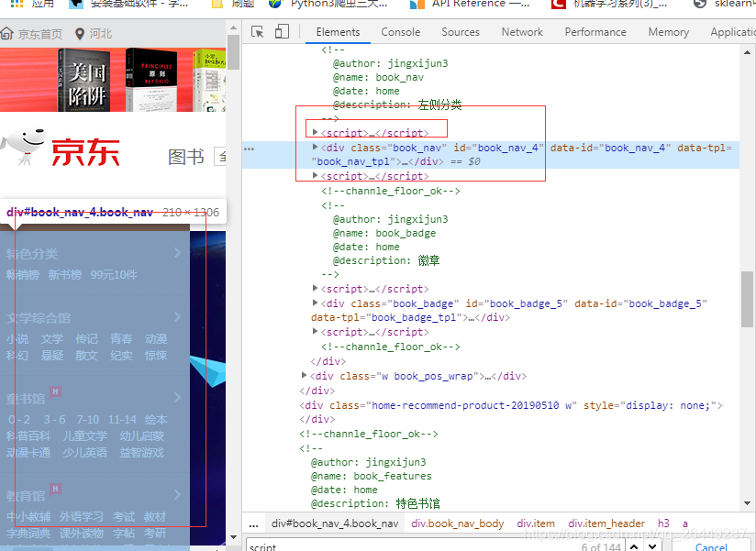Click the page scroll down arrow

(233, 536)
